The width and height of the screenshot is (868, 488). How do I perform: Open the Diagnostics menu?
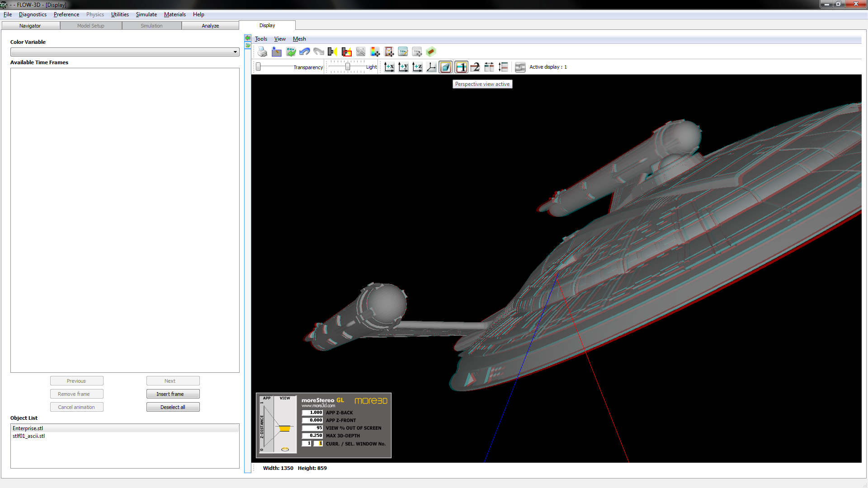tap(33, 14)
